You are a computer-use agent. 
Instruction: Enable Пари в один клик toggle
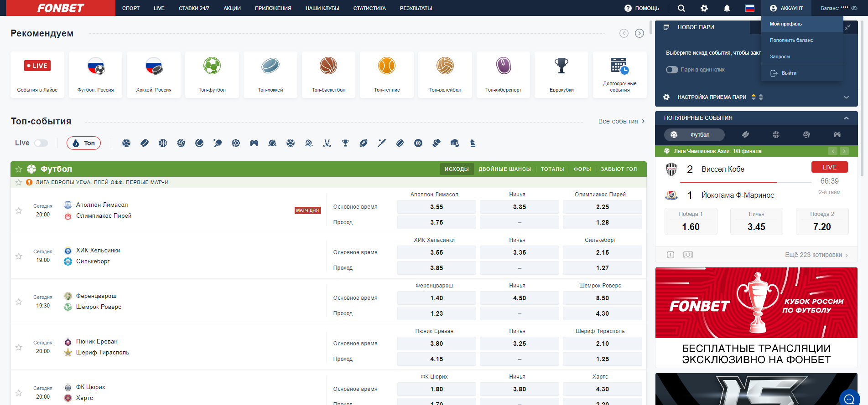click(x=672, y=70)
